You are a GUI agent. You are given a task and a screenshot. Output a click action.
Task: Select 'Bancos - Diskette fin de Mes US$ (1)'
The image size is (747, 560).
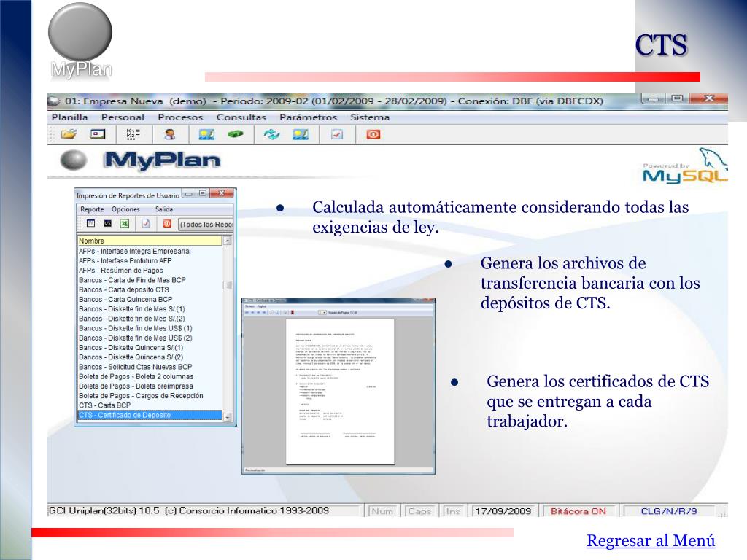[150, 328]
